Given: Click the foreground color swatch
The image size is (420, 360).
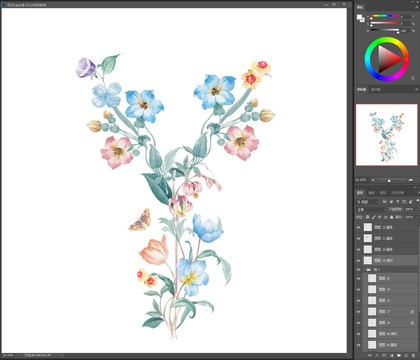Looking at the screenshot, I should (359, 17).
